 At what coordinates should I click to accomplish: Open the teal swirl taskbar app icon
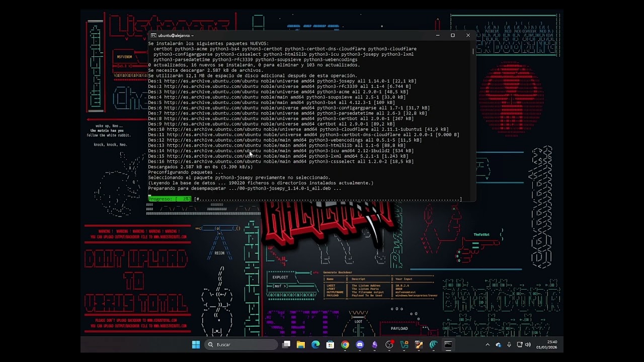pos(433,344)
